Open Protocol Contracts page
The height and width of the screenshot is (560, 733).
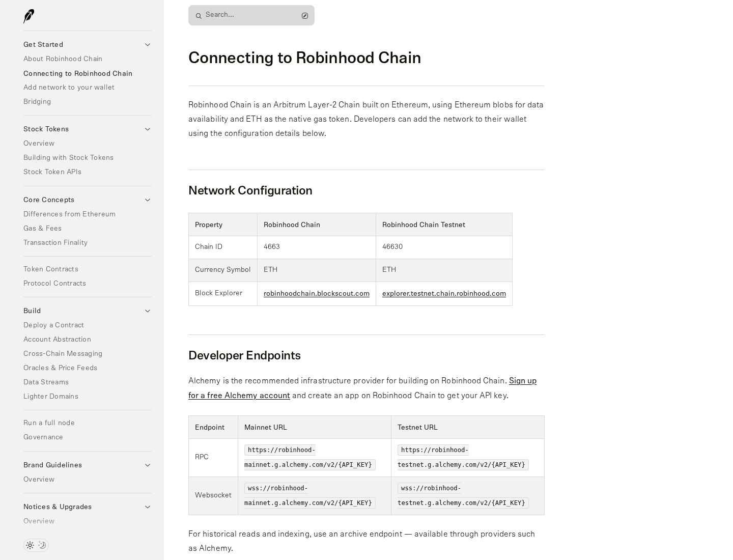54,284
